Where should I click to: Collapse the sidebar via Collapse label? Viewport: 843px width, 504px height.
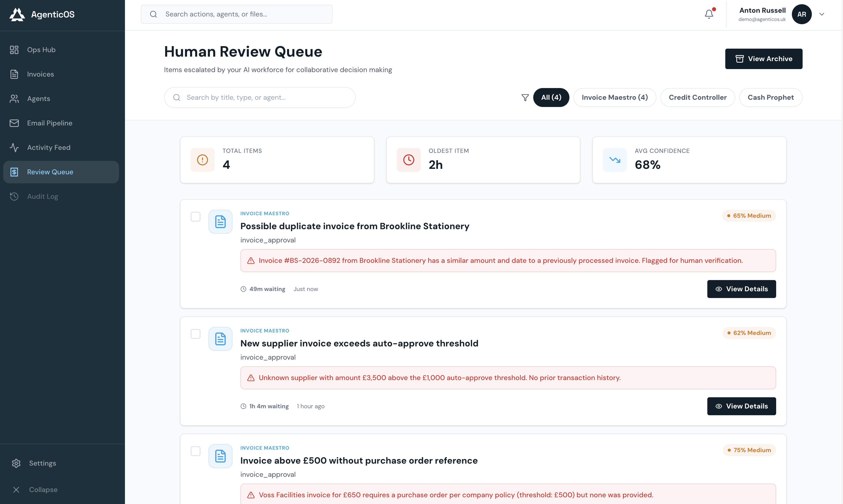click(x=43, y=490)
